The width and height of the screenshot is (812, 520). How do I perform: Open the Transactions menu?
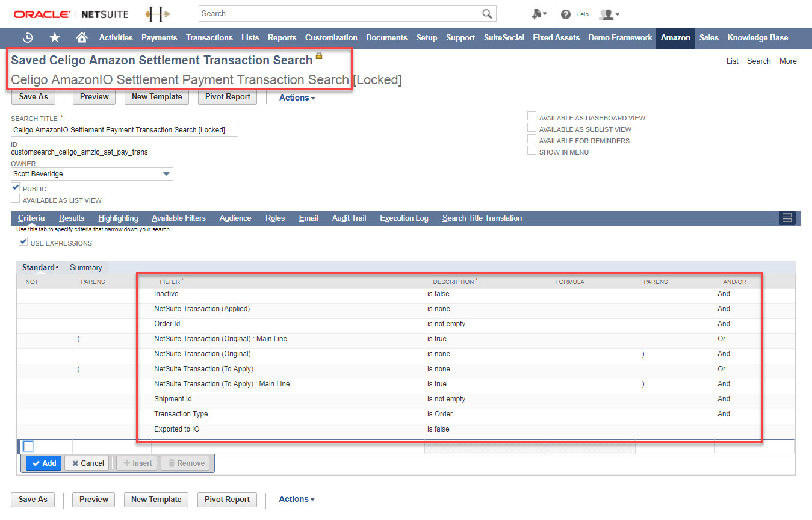click(x=209, y=37)
